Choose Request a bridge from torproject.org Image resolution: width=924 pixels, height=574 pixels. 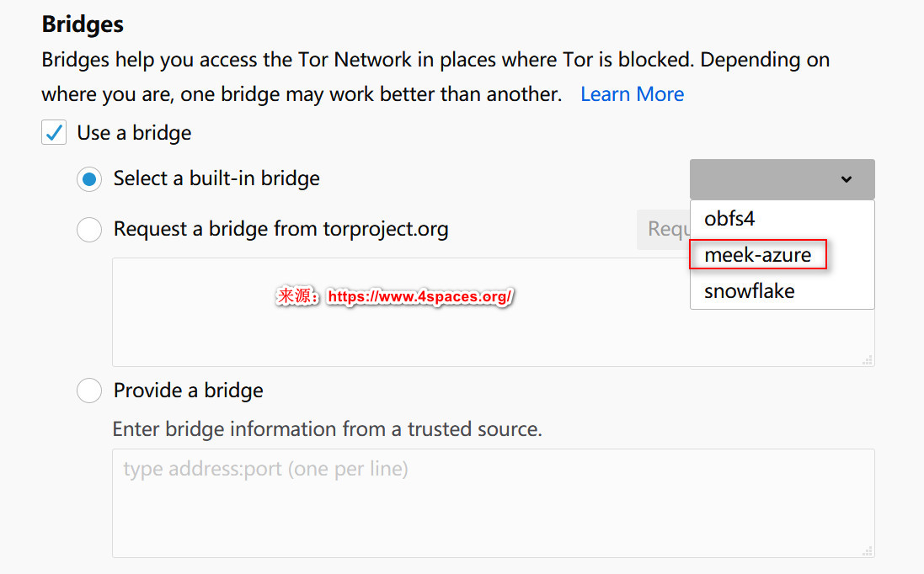pos(88,229)
